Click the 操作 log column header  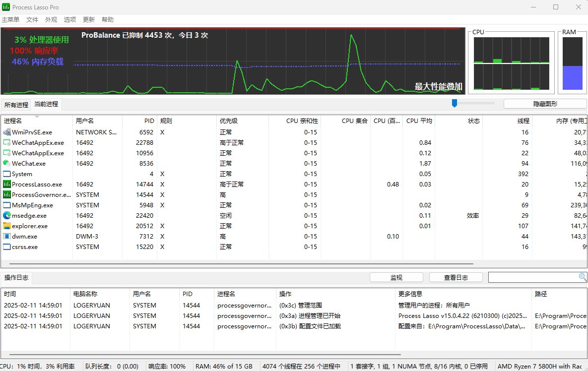(335, 294)
